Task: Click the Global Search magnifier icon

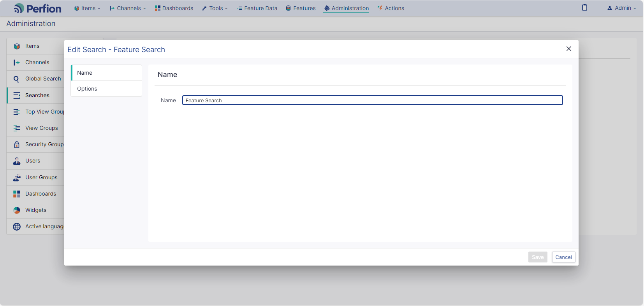Action: tap(16, 79)
